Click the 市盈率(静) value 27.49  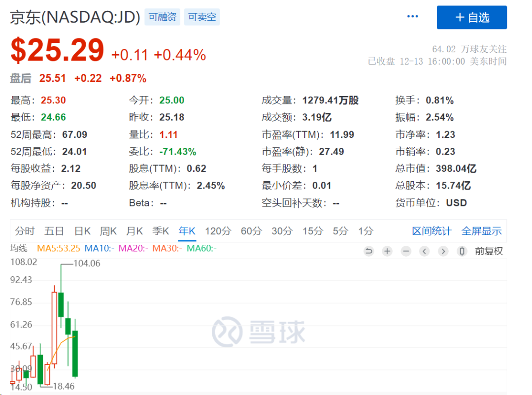(x=332, y=152)
